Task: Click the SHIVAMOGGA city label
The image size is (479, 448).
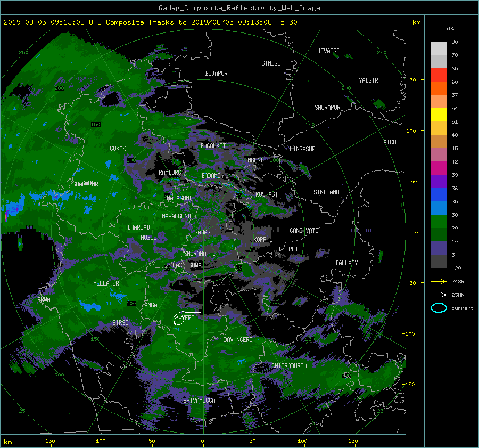Action: point(199,401)
